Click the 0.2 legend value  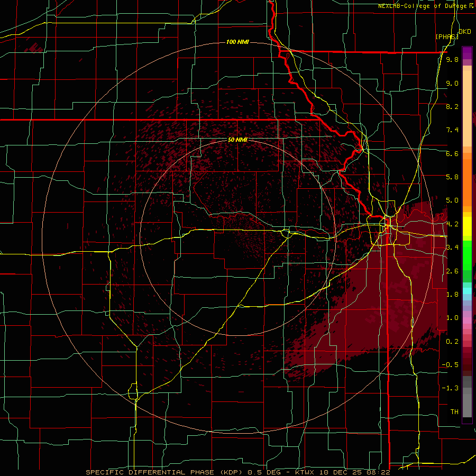click(x=452, y=342)
